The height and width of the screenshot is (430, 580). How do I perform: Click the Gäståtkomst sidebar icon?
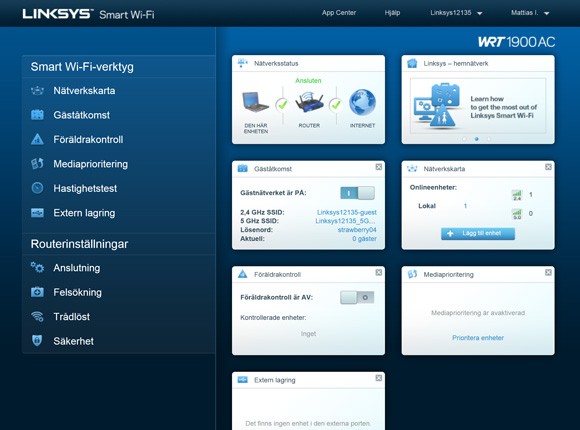(37, 115)
